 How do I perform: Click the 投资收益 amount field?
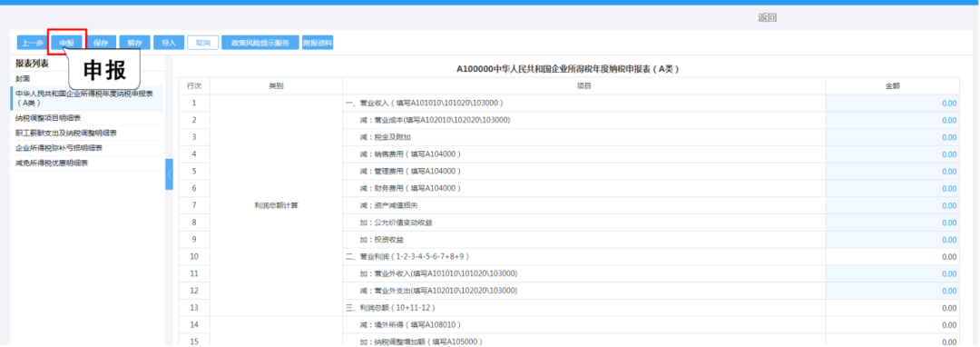[x=893, y=240]
